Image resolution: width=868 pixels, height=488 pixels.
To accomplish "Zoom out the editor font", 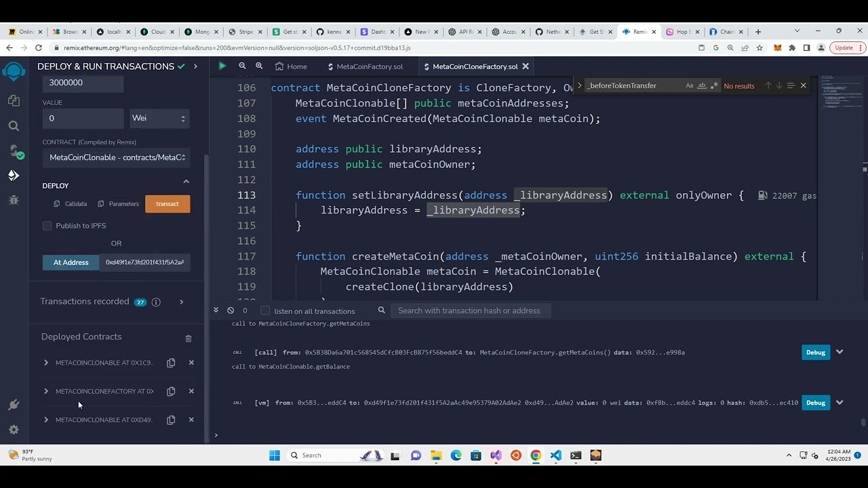I will 242,66.
